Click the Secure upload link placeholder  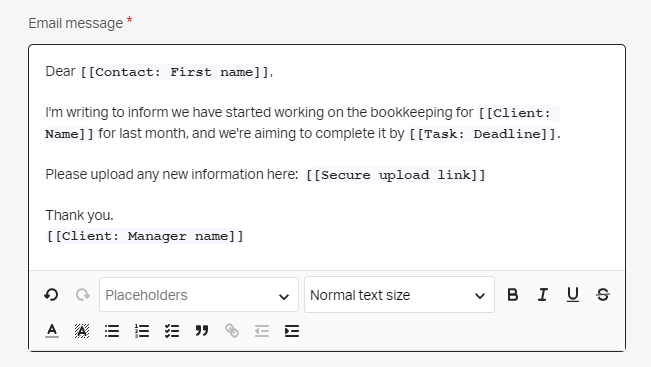coord(396,175)
